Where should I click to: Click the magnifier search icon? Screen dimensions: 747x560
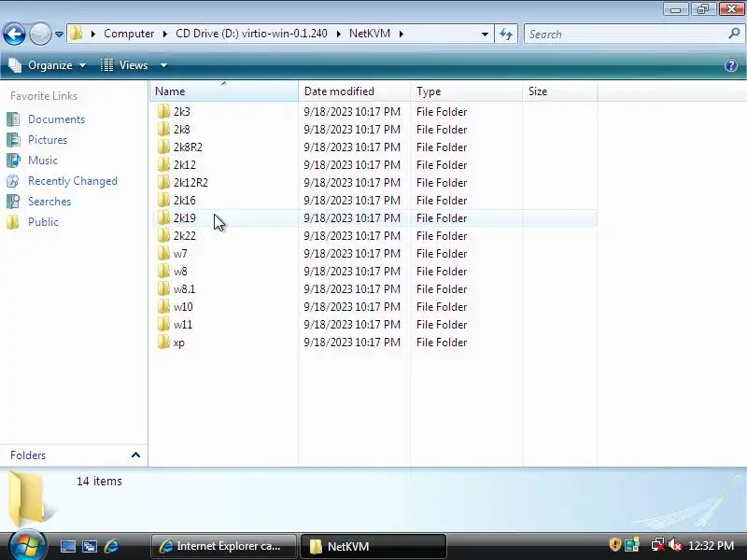point(734,34)
